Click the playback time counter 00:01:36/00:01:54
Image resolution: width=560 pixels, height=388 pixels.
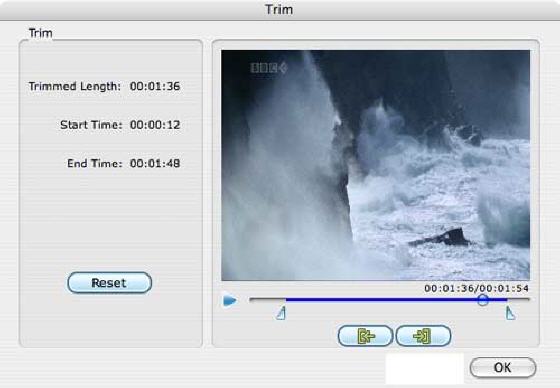pyautogui.click(x=476, y=288)
